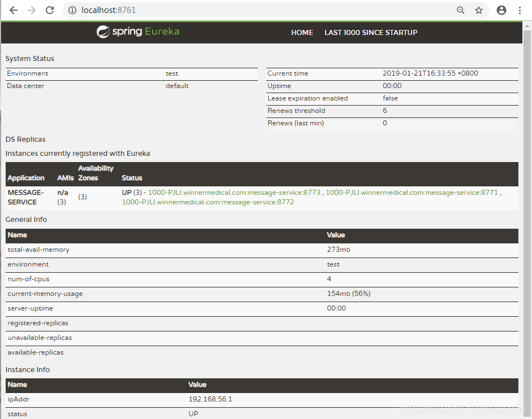Click the Spring Eureka logo
Screen dimensions: 532x419
138,32
